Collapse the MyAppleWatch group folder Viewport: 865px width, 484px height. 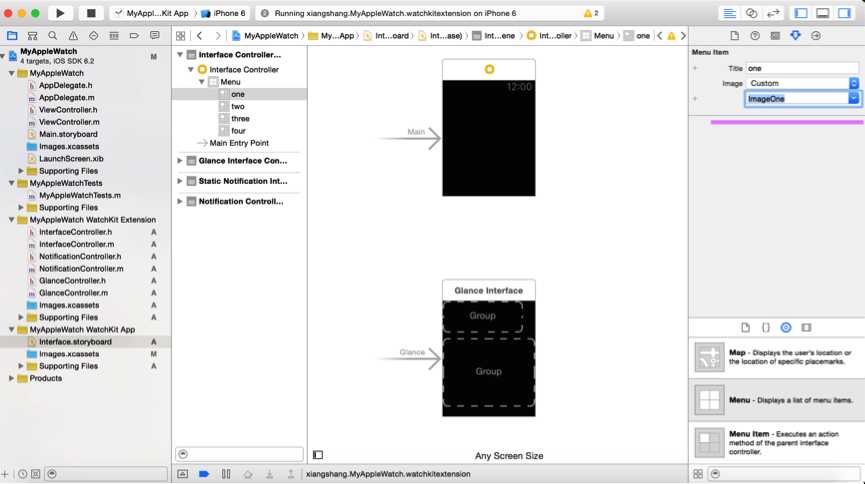12,73
